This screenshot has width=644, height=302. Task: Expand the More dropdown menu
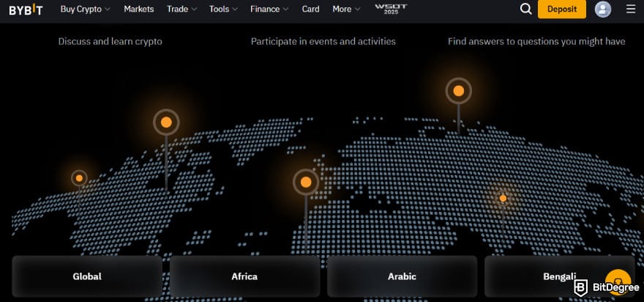coord(347,9)
